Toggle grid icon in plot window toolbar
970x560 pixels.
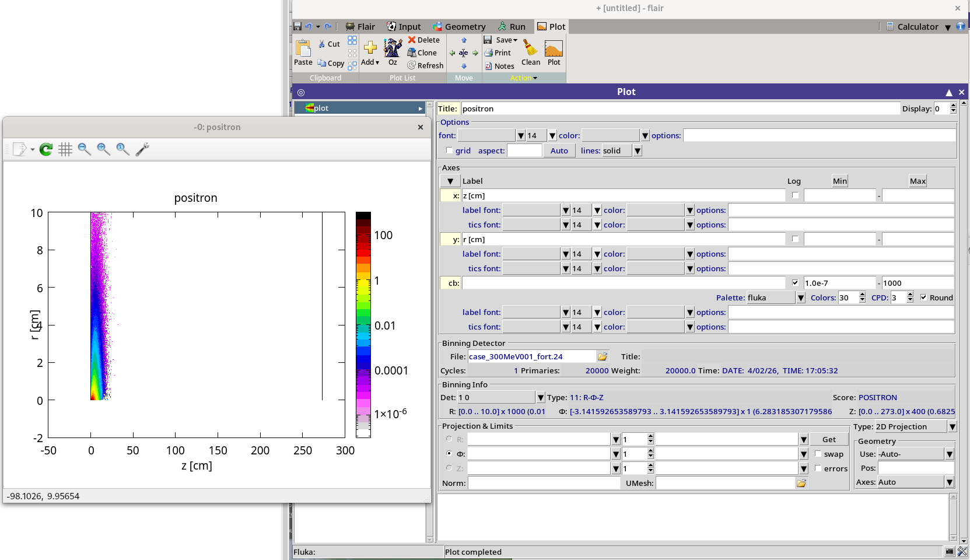pos(65,150)
